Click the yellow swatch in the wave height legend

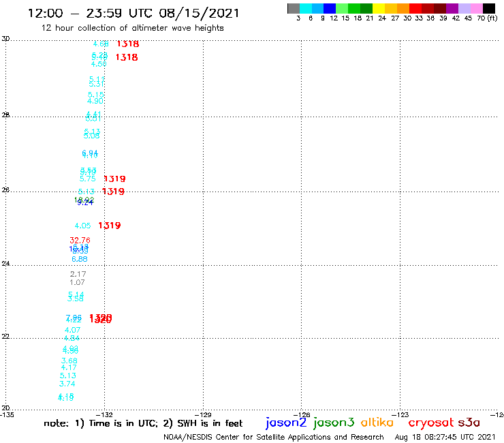tap(379, 8)
